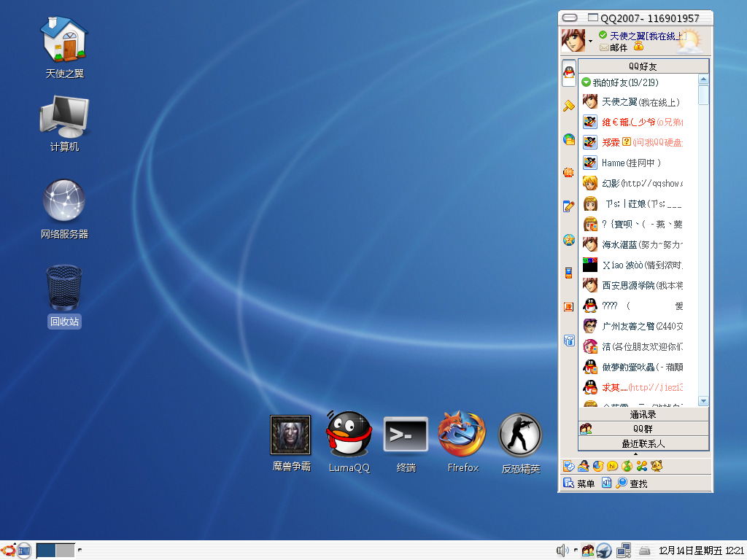Switch to the first blue workspace
Image resolution: width=747 pixels, height=560 pixels.
[46, 551]
